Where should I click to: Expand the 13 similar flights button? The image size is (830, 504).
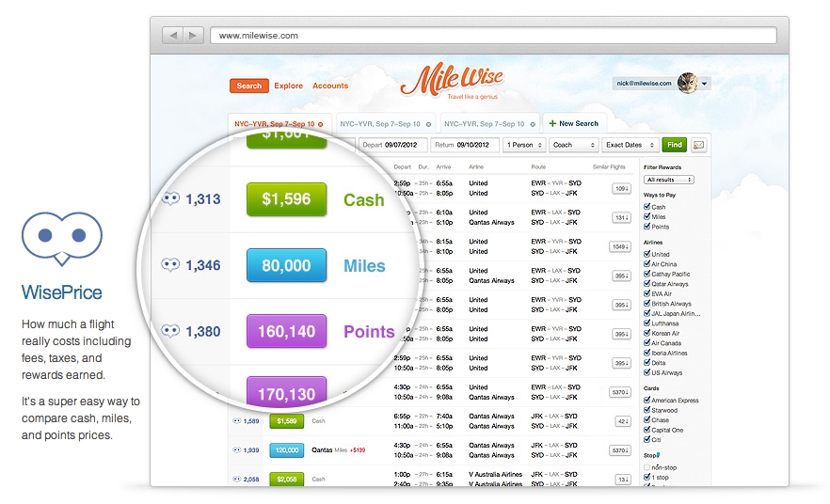[x=623, y=480]
